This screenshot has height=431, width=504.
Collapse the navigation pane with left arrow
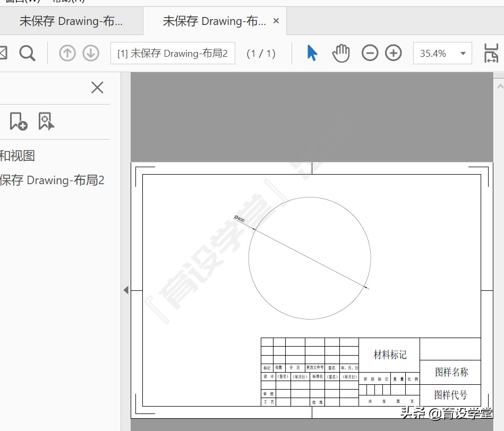[126, 290]
